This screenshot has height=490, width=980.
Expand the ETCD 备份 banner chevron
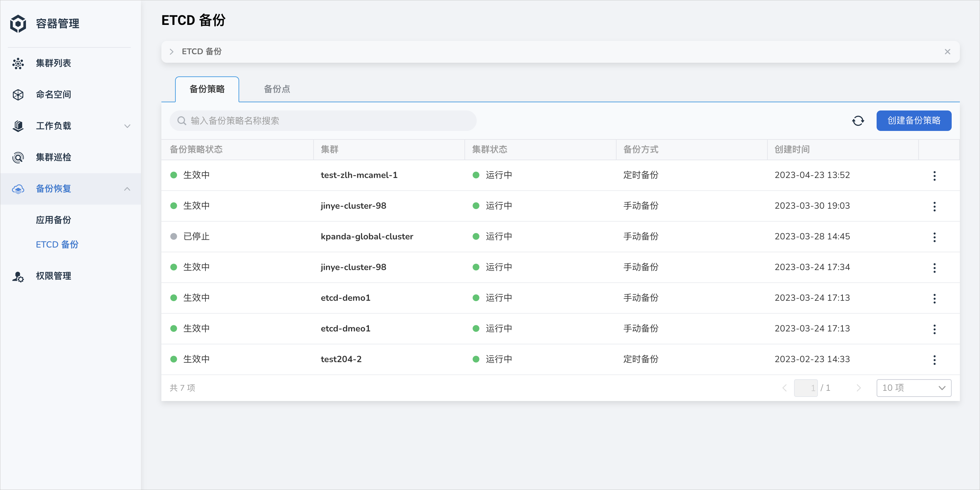tap(172, 52)
